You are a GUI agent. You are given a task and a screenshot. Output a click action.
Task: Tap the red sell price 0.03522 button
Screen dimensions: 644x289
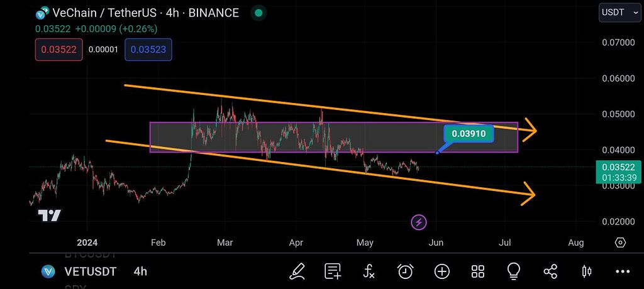pyautogui.click(x=58, y=50)
